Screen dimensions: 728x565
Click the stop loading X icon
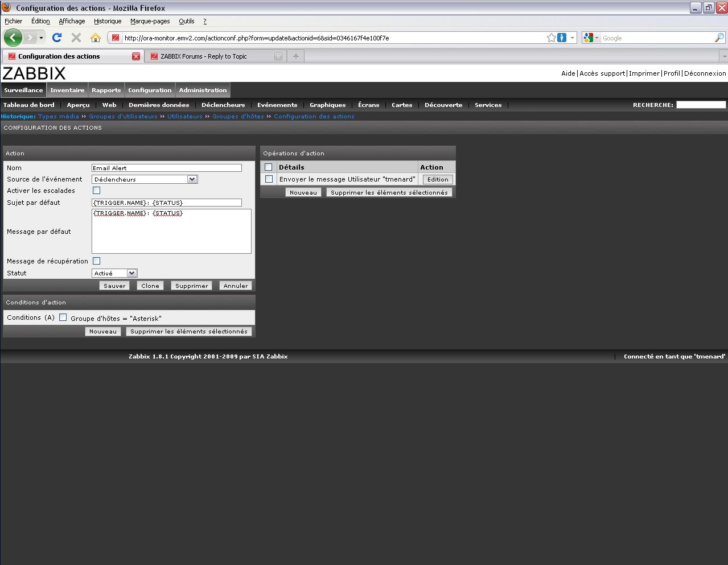point(76,38)
